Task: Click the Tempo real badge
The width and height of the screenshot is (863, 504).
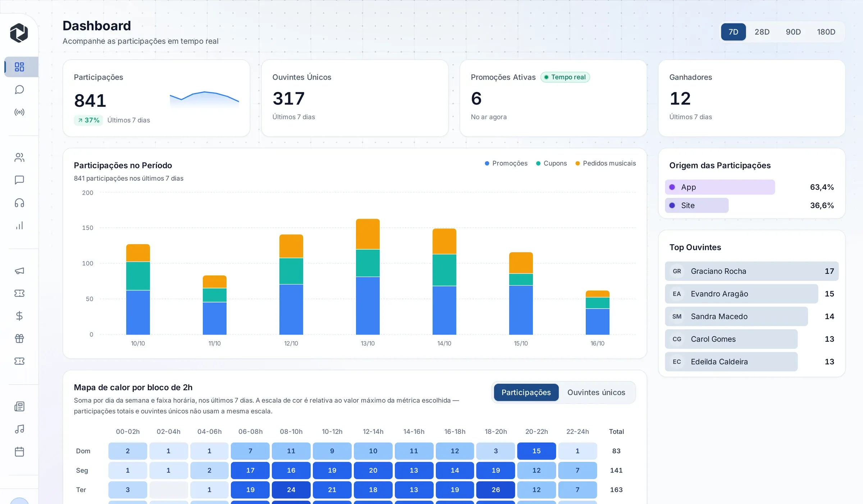Action: tap(565, 77)
